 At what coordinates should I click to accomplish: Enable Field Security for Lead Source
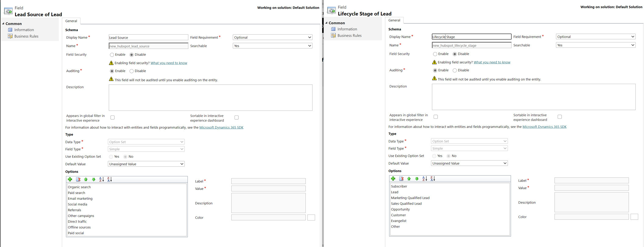point(112,55)
